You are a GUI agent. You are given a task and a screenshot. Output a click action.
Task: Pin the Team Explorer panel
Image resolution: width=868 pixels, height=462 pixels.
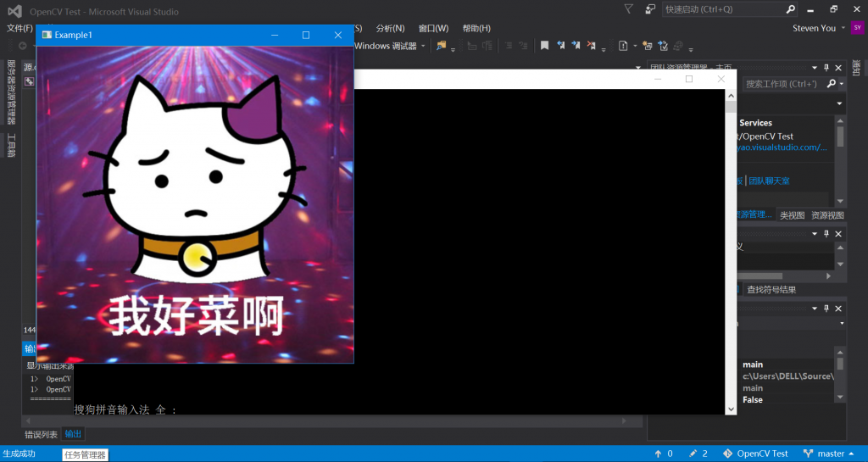826,68
